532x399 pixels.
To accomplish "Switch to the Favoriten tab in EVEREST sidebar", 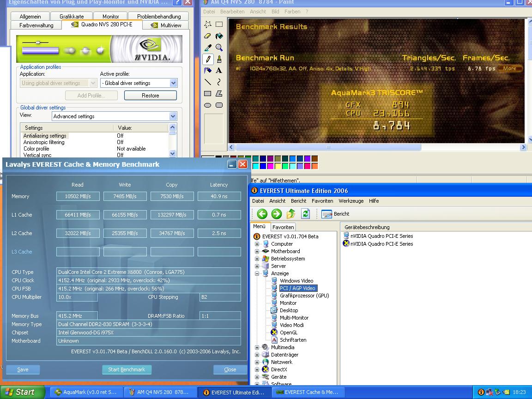I will (283, 227).
